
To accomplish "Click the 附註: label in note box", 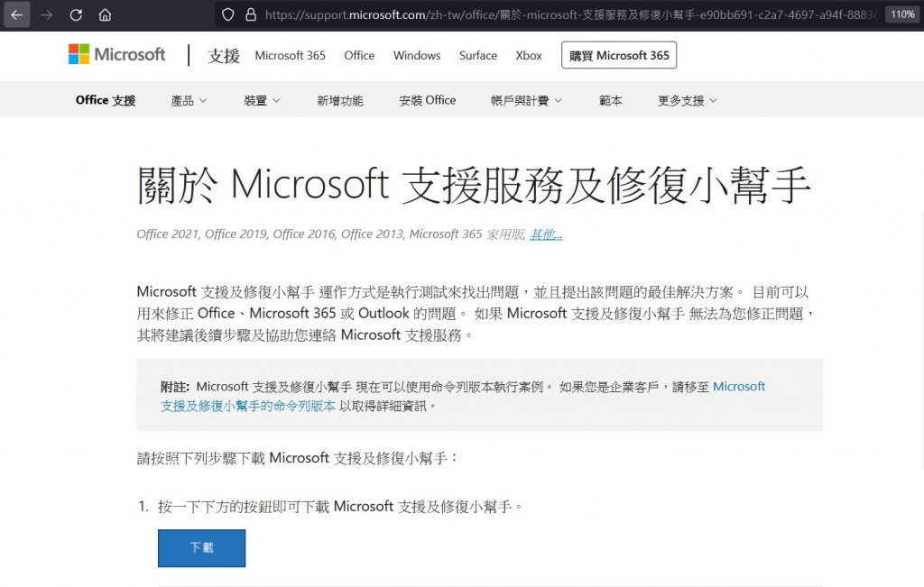I will [175, 387].
